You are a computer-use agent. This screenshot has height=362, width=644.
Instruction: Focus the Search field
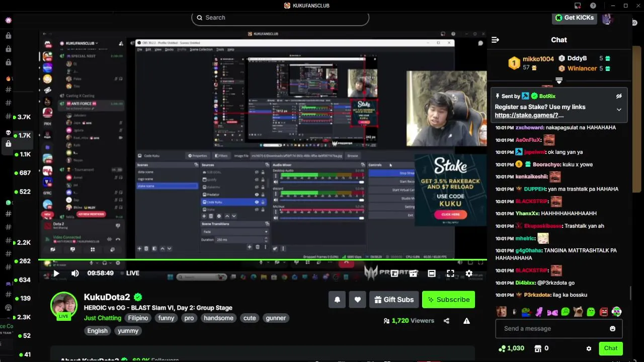280,18
